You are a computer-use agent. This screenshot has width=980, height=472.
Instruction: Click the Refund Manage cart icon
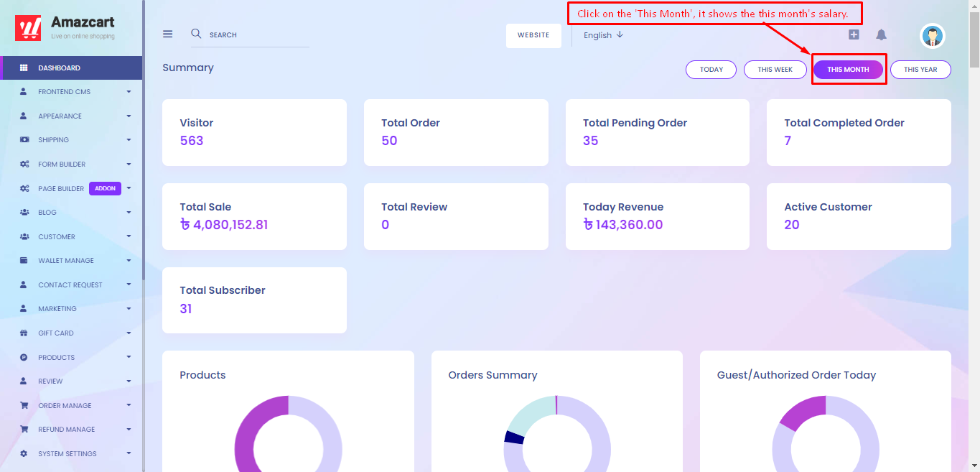click(x=24, y=429)
